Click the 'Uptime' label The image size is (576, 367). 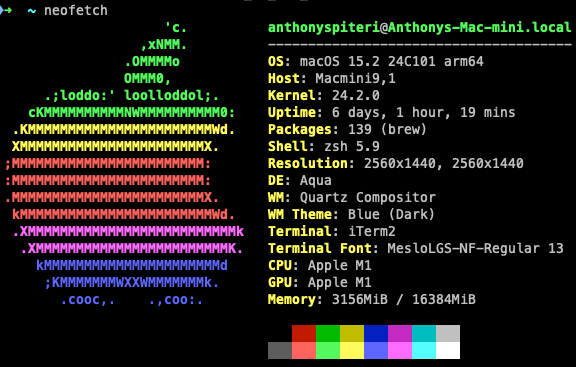coord(292,113)
